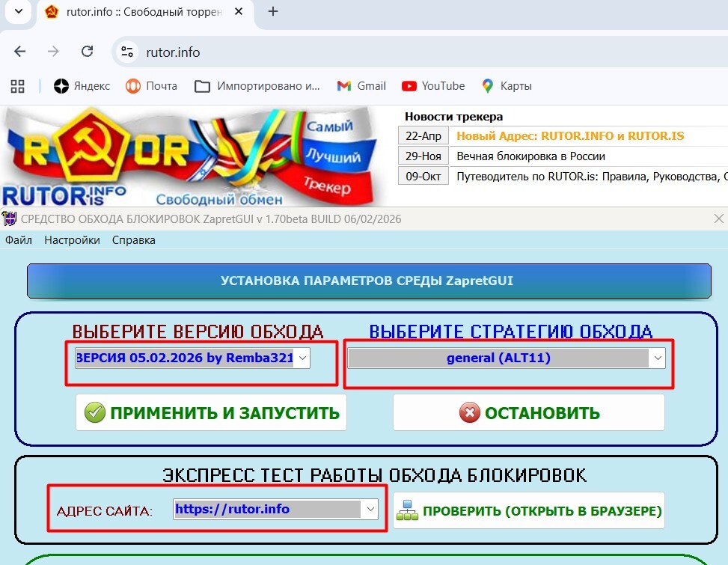Click the browser forward arrow
728x565 pixels.
coord(53,52)
